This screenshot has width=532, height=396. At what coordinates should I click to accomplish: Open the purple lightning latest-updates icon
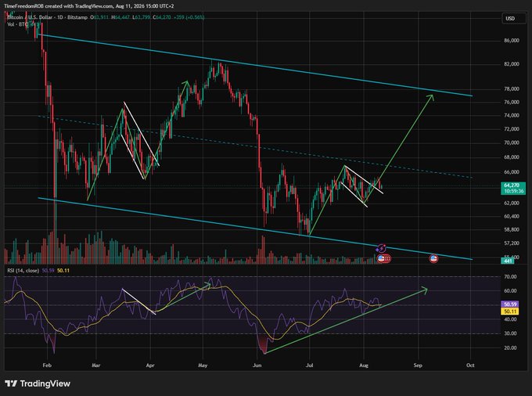point(381,249)
